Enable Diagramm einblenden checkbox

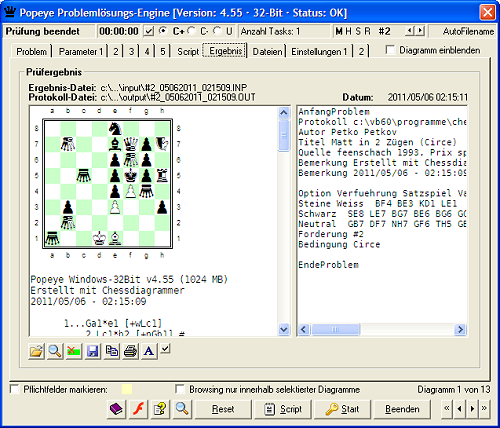pyautogui.click(x=390, y=50)
